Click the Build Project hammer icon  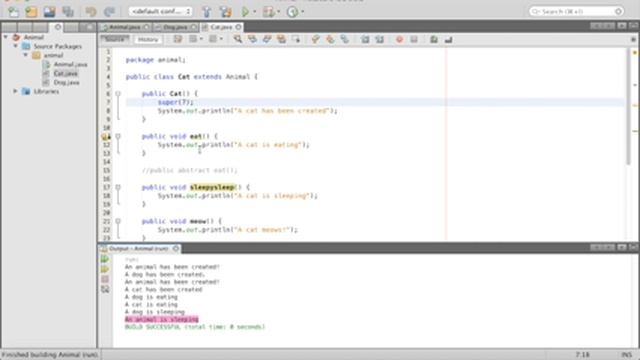coord(207,11)
